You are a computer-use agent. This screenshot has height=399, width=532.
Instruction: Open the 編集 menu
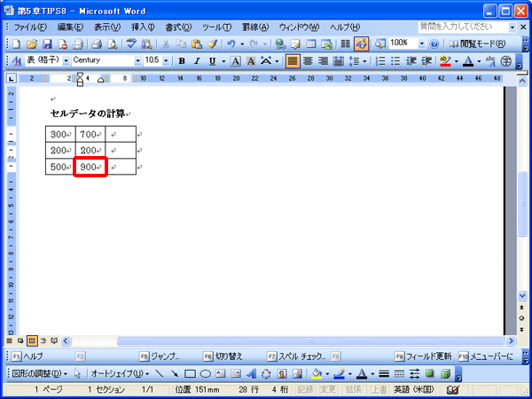[x=70, y=27]
